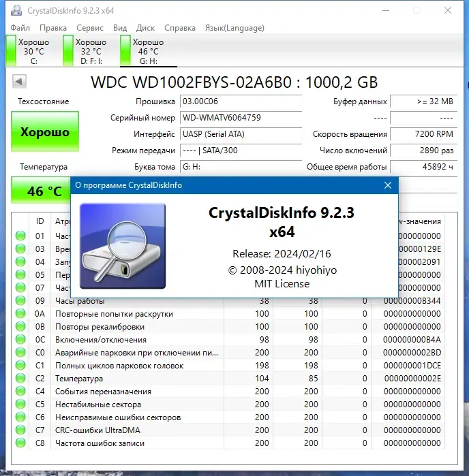
Task: Click the Интерфейс field UASP (Serial ATA)
Action: 241,134
